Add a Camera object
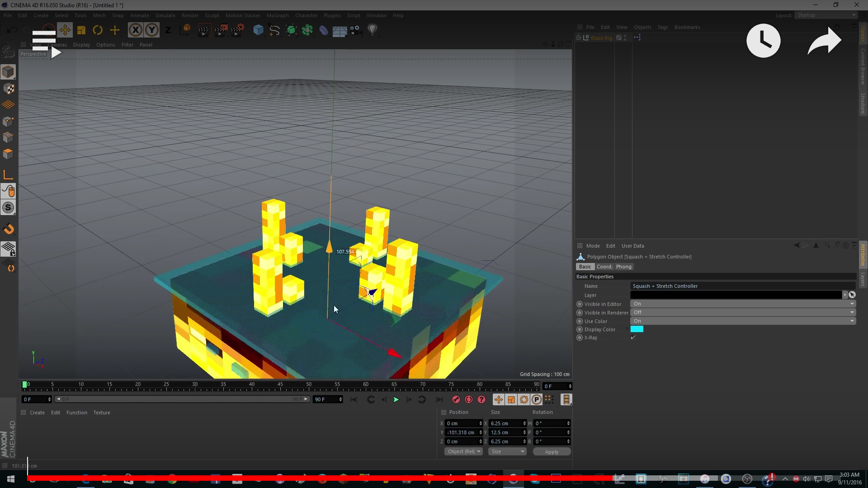Screen dimensions: 868x488 tap(356, 30)
